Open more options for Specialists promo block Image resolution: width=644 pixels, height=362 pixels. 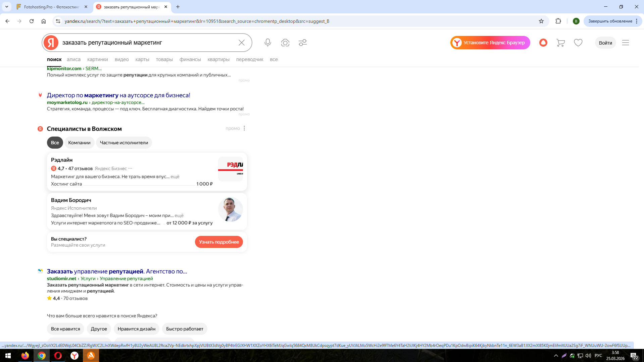[x=244, y=128]
